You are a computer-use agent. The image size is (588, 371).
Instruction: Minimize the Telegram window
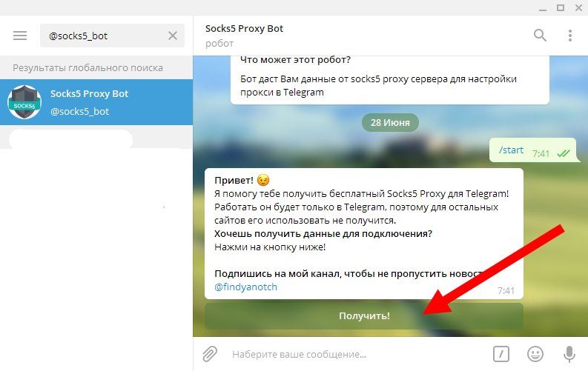pyautogui.click(x=542, y=8)
